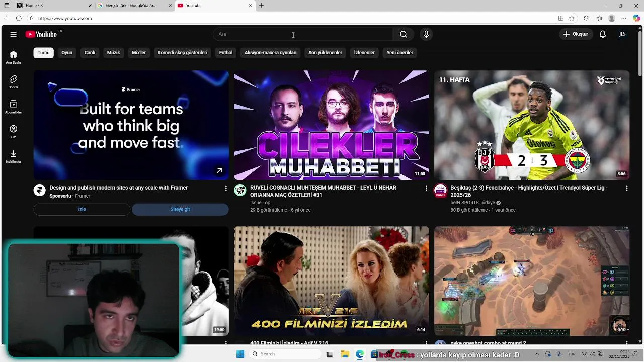
Task: Select the Tümü filter chip
Action: coord(44,53)
